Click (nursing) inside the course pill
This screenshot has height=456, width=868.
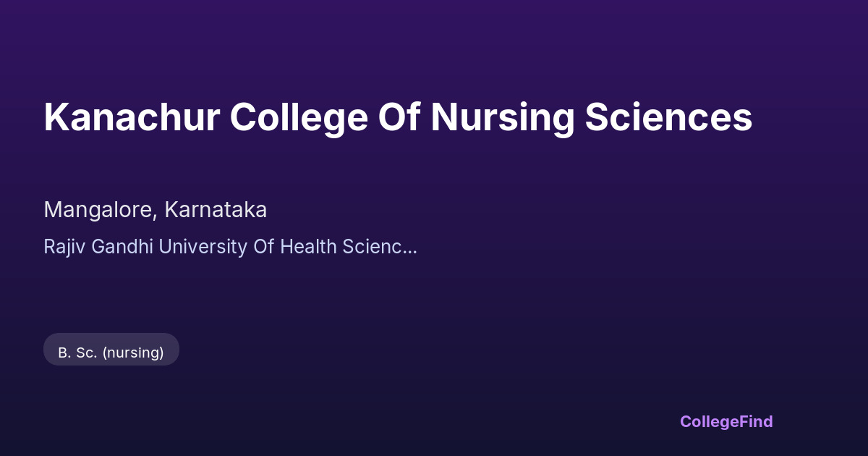point(133,352)
